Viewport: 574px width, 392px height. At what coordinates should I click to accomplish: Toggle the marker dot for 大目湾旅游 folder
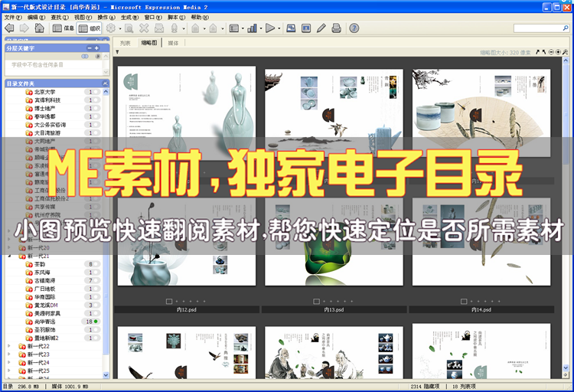(96, 132)
